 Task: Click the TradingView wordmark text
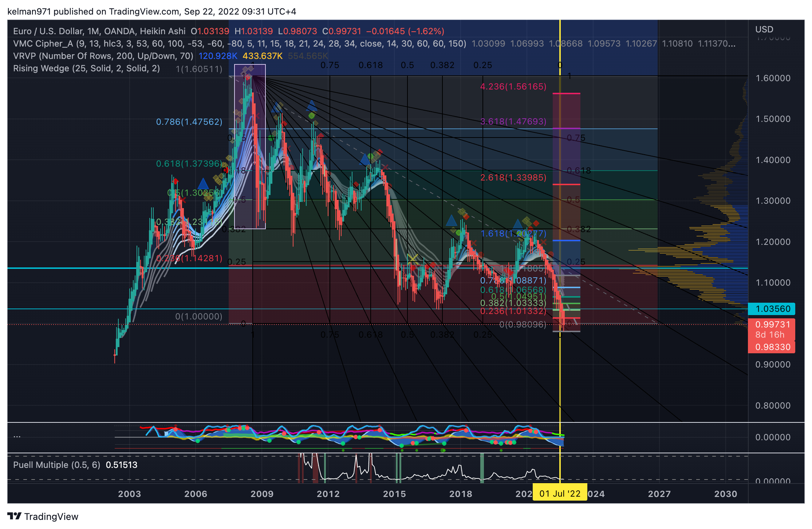51,517
